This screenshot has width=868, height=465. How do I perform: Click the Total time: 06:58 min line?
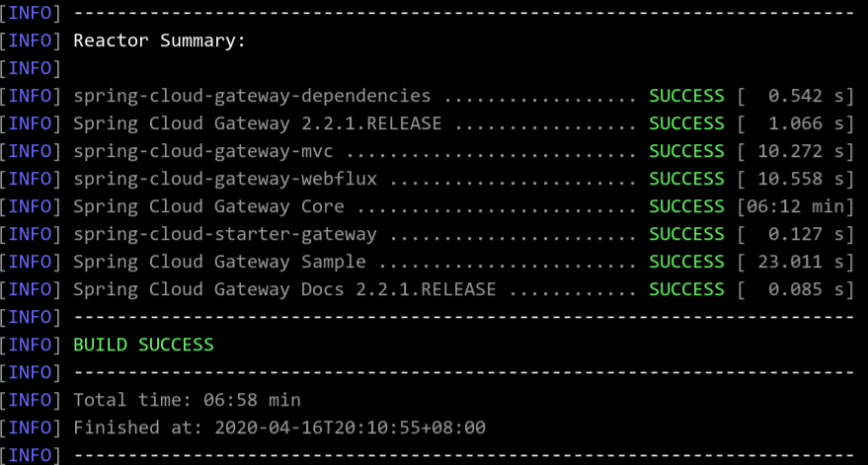point(187,400)
